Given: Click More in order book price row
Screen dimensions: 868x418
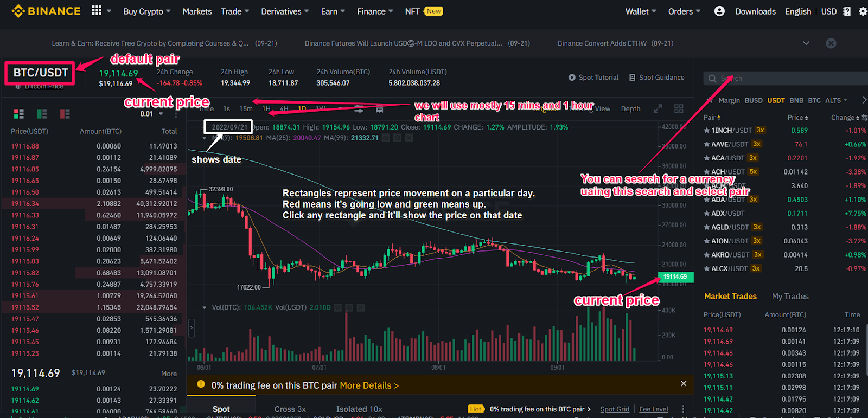Looking at the screenshot, I should point(169,374).
